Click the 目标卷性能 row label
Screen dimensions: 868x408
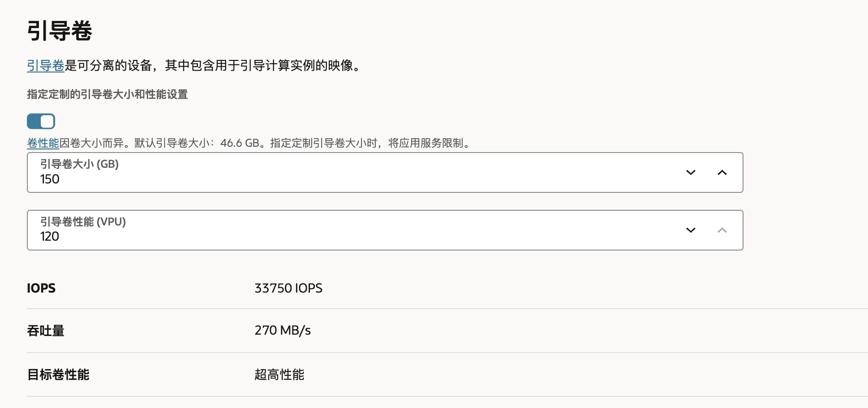[58, 374]
